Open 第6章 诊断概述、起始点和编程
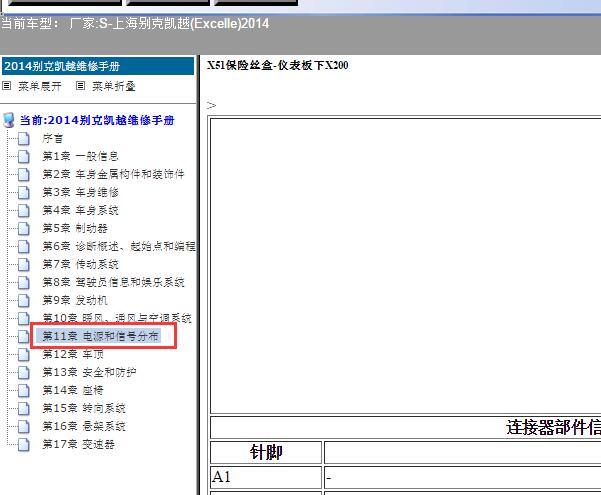 [x=119, y=246]
